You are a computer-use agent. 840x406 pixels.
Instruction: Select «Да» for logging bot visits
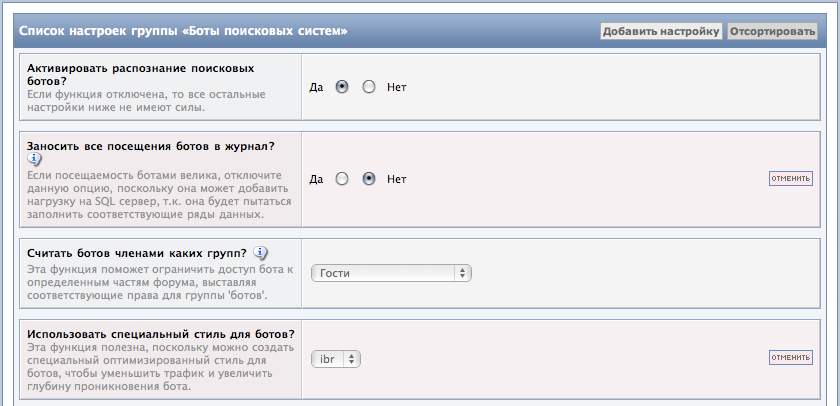coord(342,179)
